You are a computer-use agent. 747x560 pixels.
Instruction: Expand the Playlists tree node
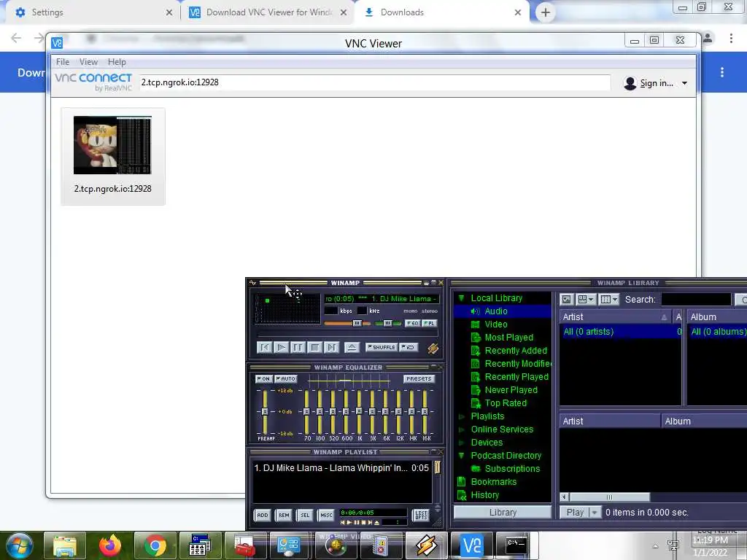tap(461, 416)
